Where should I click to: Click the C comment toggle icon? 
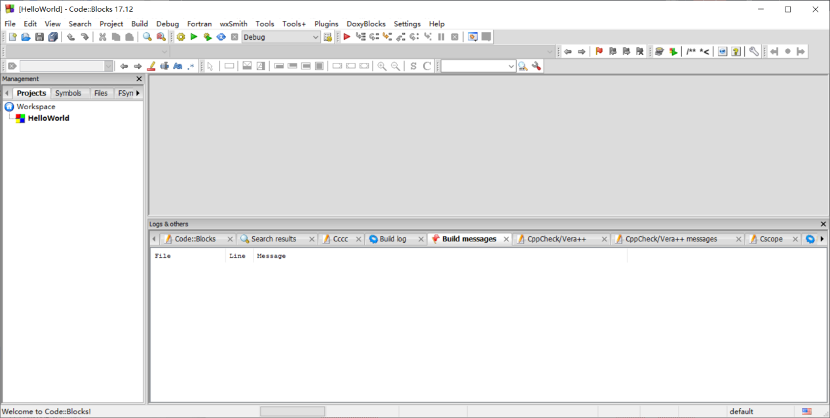click(427, 66)
